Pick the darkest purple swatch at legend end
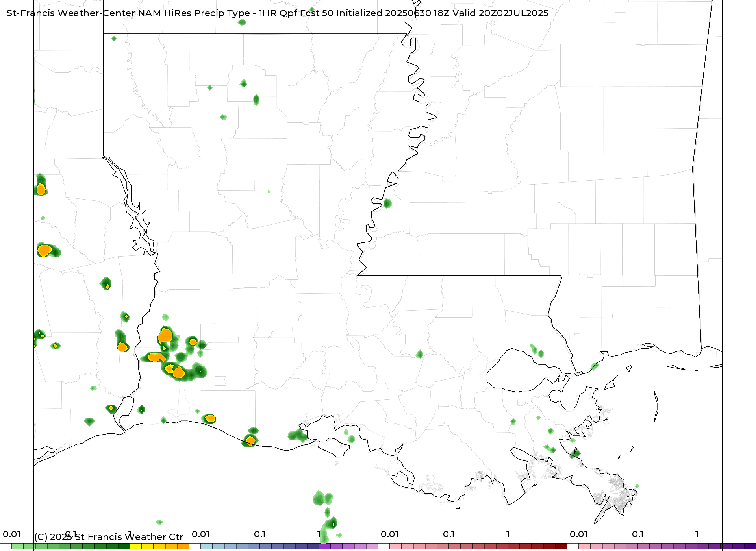Viewport: 756px width, 551px height. 750,546
